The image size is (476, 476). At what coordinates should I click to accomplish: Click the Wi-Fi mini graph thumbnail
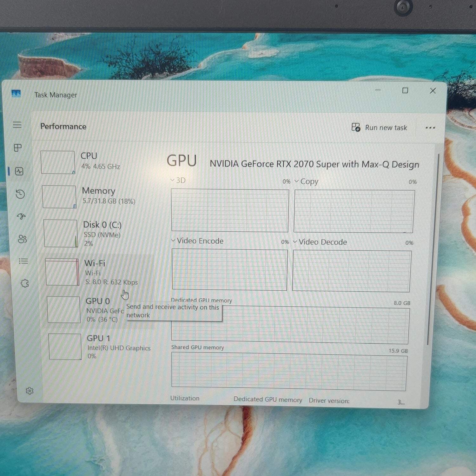62,272
